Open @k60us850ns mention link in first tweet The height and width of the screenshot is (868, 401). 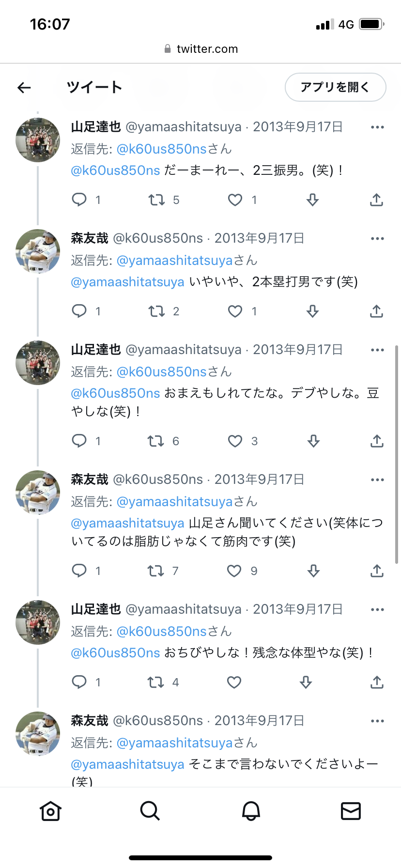point(115,170)
